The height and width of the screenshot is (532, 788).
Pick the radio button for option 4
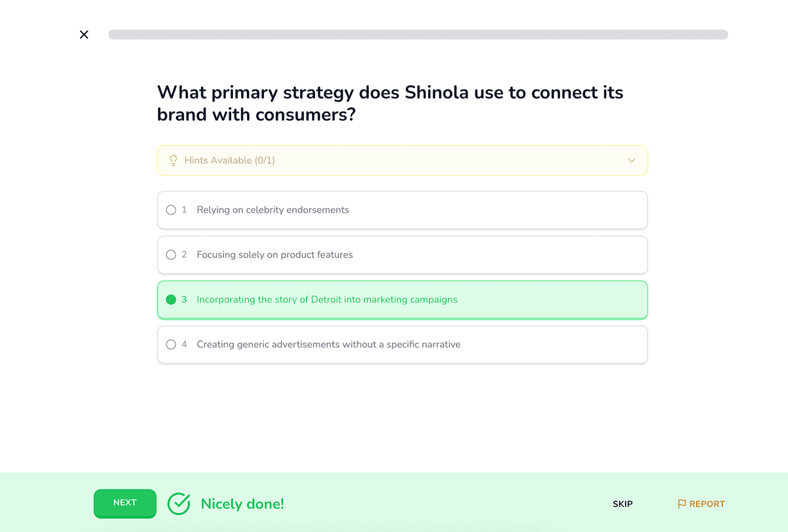tap(171, 344)
